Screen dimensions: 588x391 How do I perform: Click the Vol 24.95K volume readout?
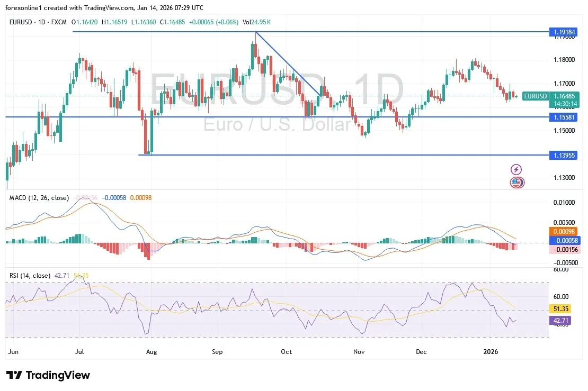(x=256, y=22)
